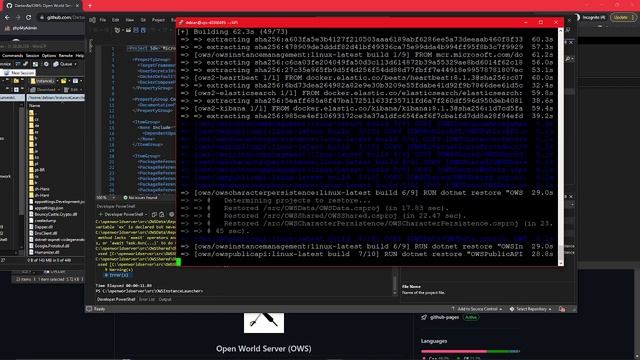Open the Incognito profile indicator

[590, 18]
